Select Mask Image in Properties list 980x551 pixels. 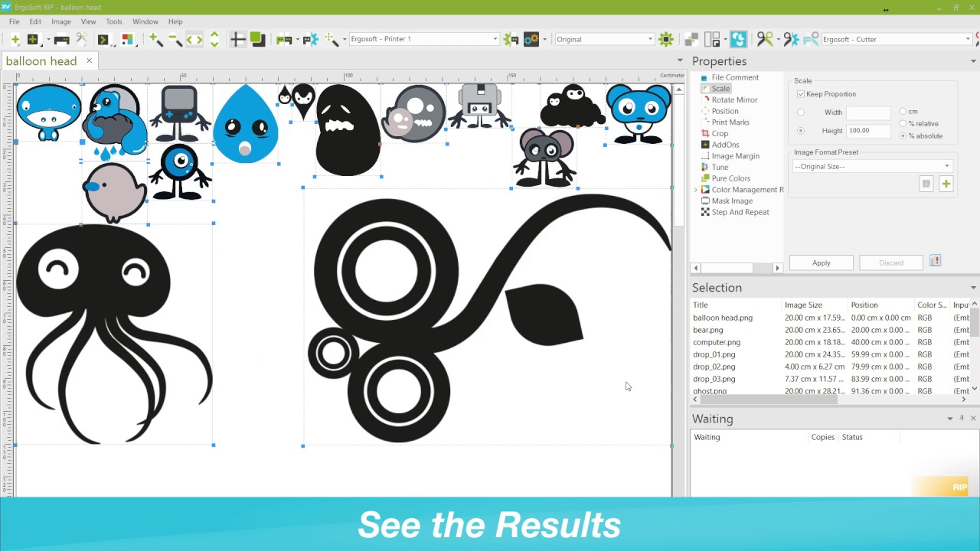pos(732,201)
